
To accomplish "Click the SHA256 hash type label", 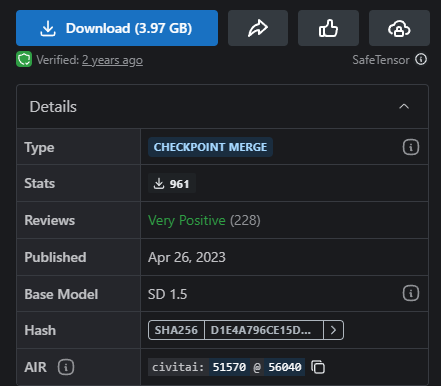I will click(x=176, y=330).
